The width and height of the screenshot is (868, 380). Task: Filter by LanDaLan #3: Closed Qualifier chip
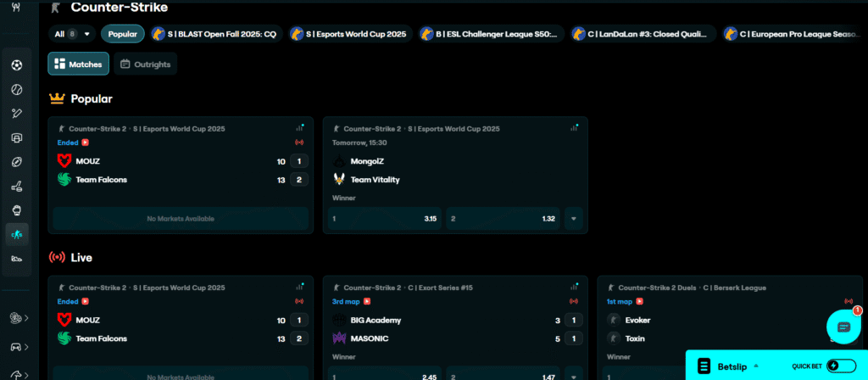(643, 34)
